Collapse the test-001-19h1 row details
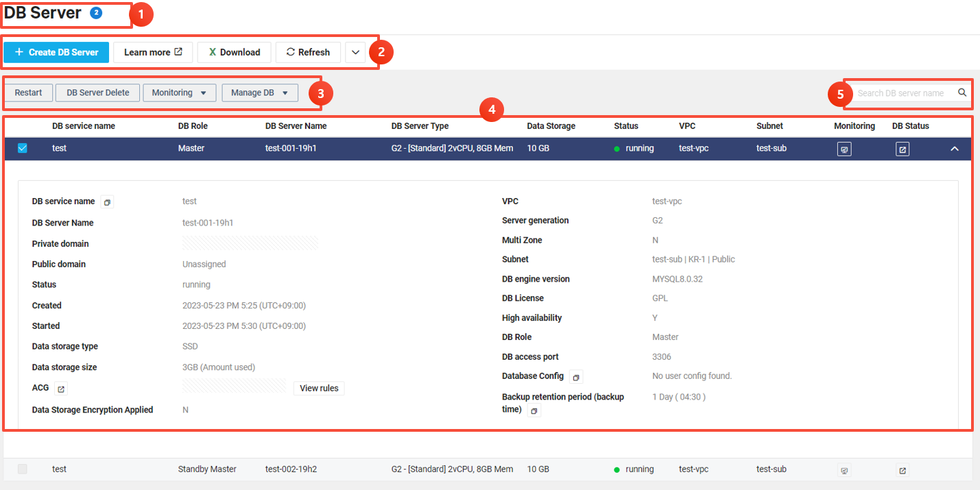The image size is (980, 490). pos(955,149)
